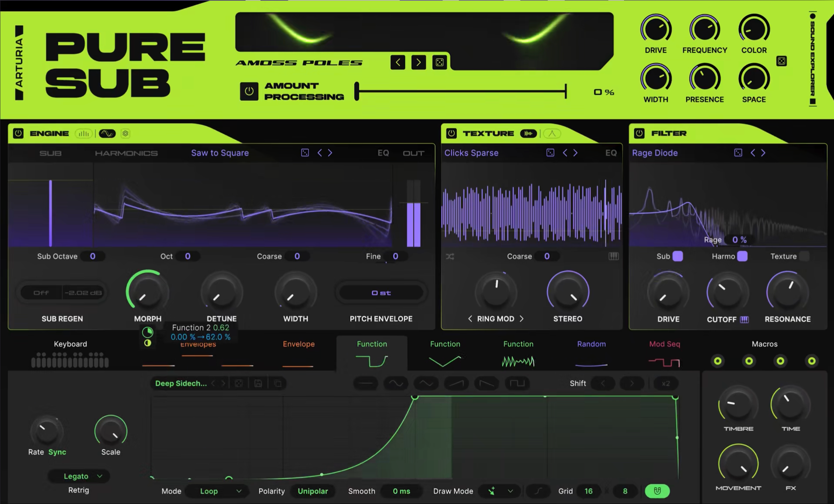834x504 pixels.
Task: Randomize the Amoss Poles preset with dice
Action: 439,62
